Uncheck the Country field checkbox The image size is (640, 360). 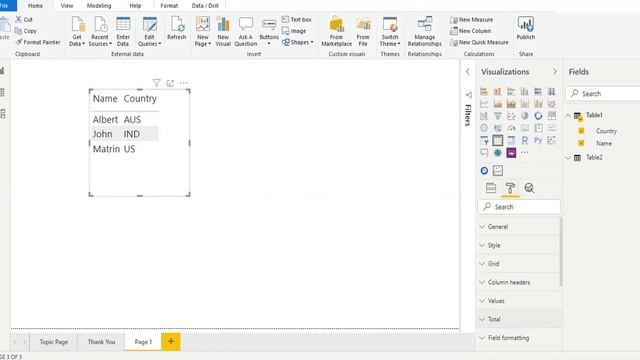581,131
